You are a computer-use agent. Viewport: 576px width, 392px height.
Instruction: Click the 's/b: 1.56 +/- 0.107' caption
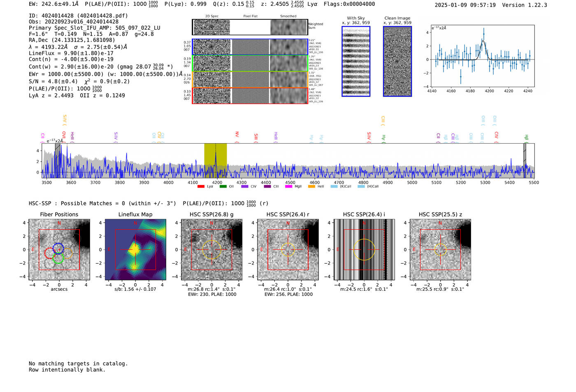pos(135,289)
